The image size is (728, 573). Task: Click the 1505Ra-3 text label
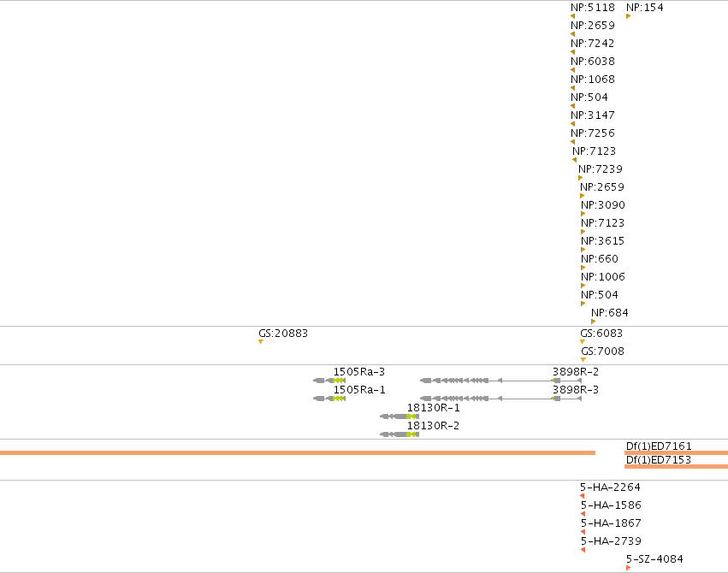point(359,372)
